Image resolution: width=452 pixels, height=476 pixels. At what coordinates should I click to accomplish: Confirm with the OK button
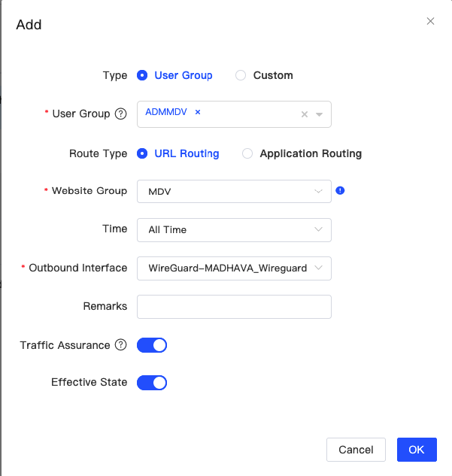417,450
